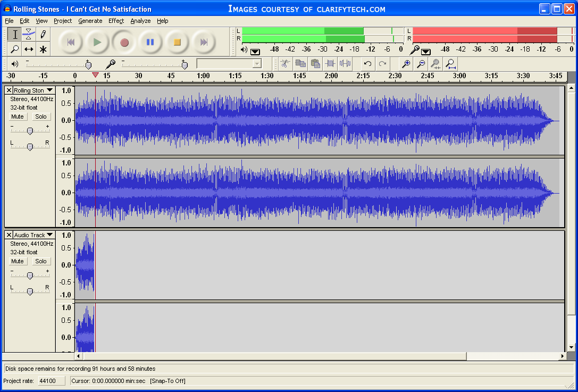The width and height of the screenshot is (578, 392).
Task: Click the Audio Track gain slider
Action: click(30, 276)
